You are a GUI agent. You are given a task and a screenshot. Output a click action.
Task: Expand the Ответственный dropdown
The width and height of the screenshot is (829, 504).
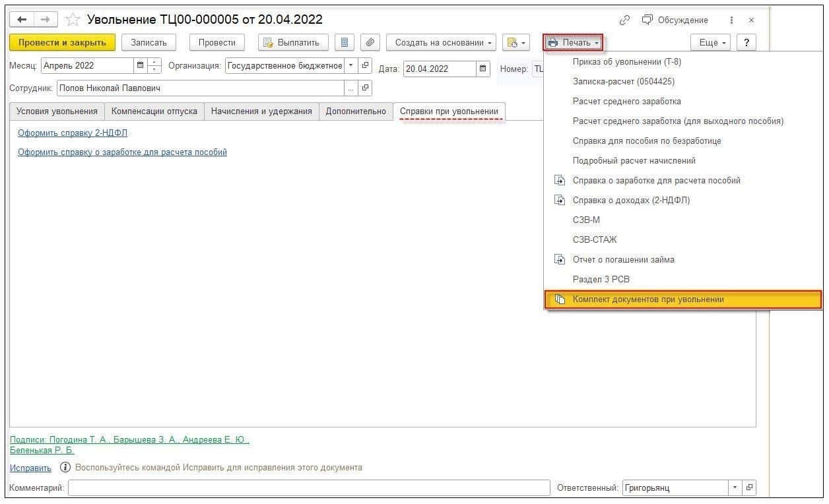click(x=735, y=488)
